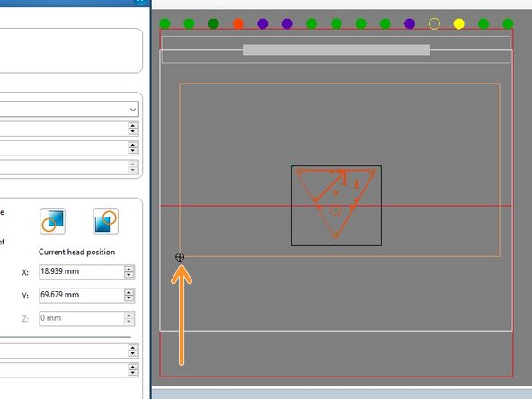Decrease the X head position with its down arrow

click(x=129, y=275)
